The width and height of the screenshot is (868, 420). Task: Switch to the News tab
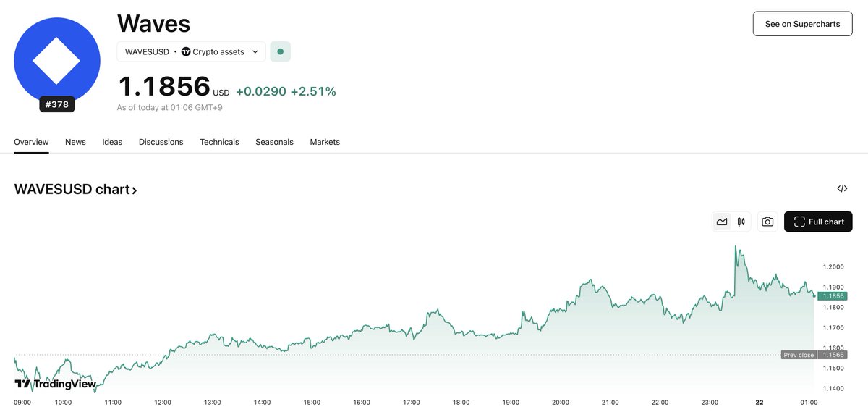click(x=75, y=142)
